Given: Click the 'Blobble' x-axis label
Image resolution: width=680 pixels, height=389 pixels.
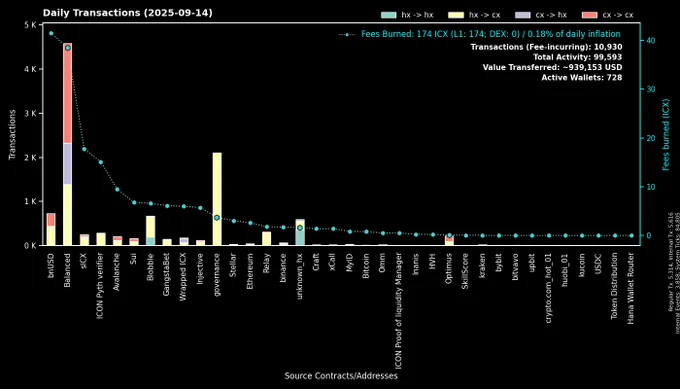Looking at the screenshot, I should 150,267.
